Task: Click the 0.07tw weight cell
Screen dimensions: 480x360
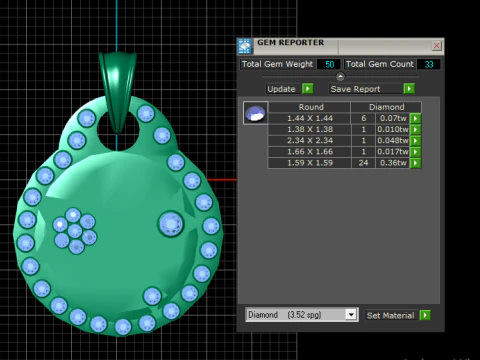Action: pos(393,118)
